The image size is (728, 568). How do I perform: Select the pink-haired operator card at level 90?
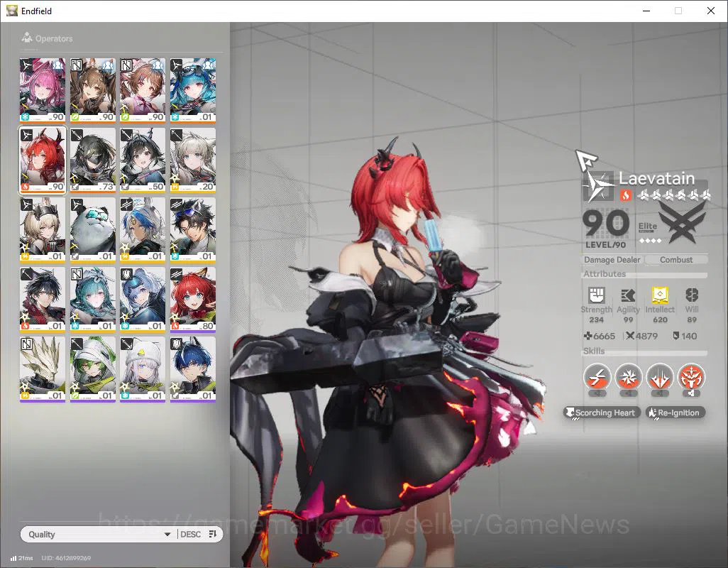[43, 90]
